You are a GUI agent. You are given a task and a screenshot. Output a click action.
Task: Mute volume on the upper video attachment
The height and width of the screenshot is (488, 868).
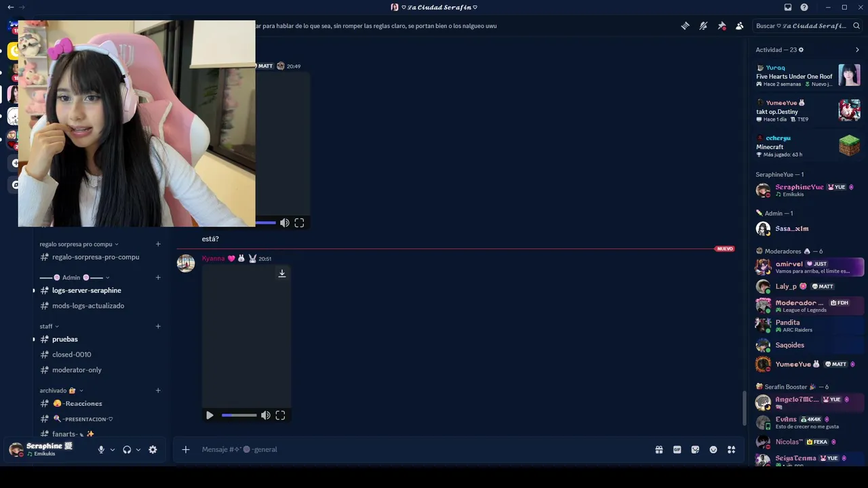pyautogui.click(x=285, y=223)
